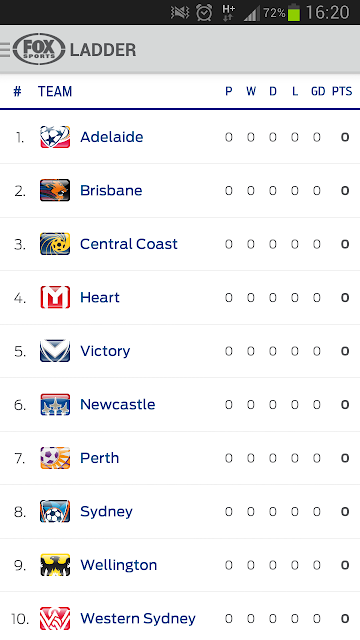Tap the Central Coast crest icon
Image resolution: width=360 pixels, height=640 pixels.
pyautogui.click(x=55, y=244)
